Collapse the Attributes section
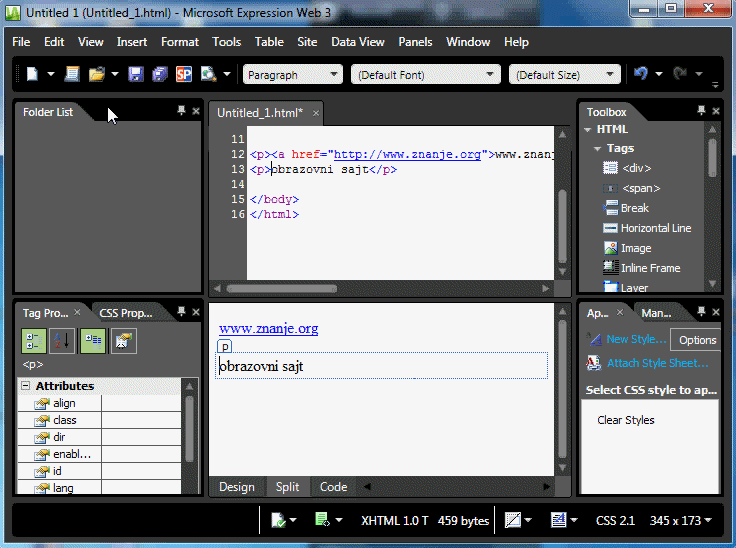Image resolution: width=736 pixels, height=548 pixels. [25, 386]
